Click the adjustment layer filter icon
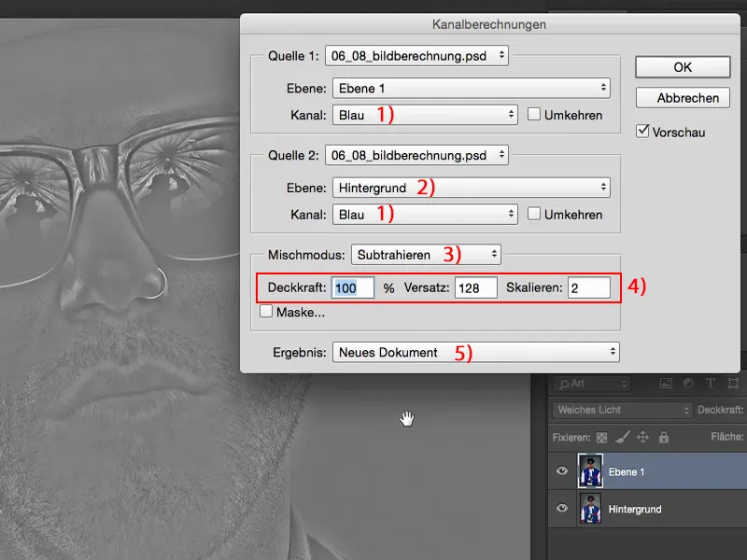The width and height of the screenshot is (747, 560). (688, 384)
